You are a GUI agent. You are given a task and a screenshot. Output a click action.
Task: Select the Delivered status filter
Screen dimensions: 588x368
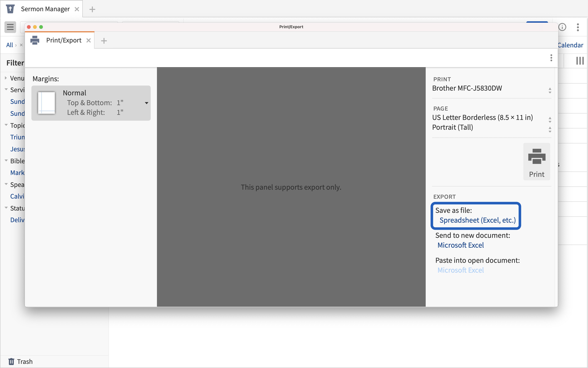coord(17,220)
